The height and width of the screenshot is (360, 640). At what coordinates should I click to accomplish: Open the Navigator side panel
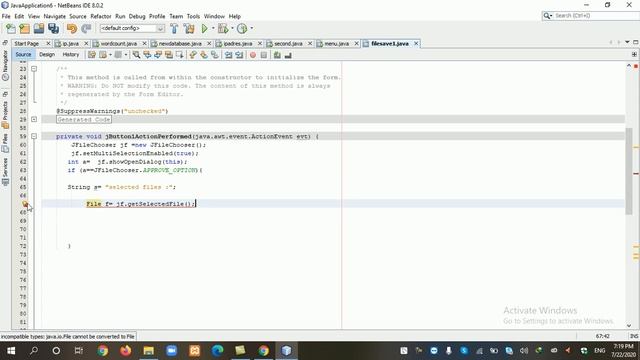coord(5,66)
